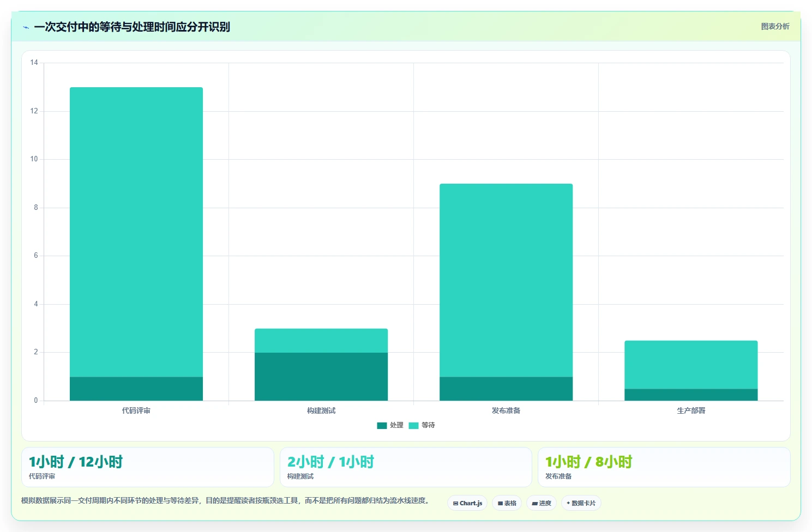Click the y-axis label 4
Screen dimensions: 812x532
pos(36,304)
